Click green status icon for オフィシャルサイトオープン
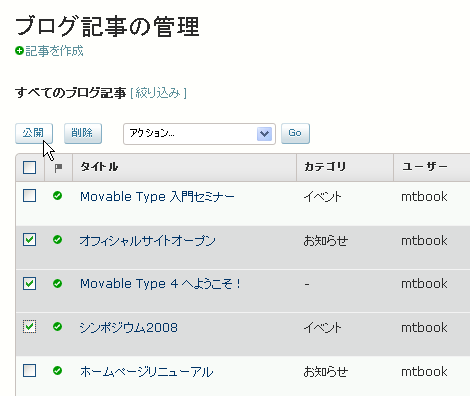This screenshot has height=396, width=470. (x=57, y=239)
